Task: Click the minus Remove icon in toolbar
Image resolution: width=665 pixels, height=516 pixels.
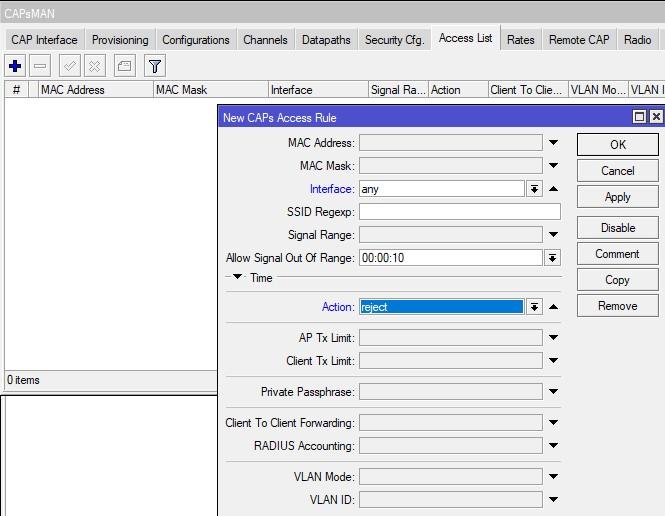Action: (41, 66)
